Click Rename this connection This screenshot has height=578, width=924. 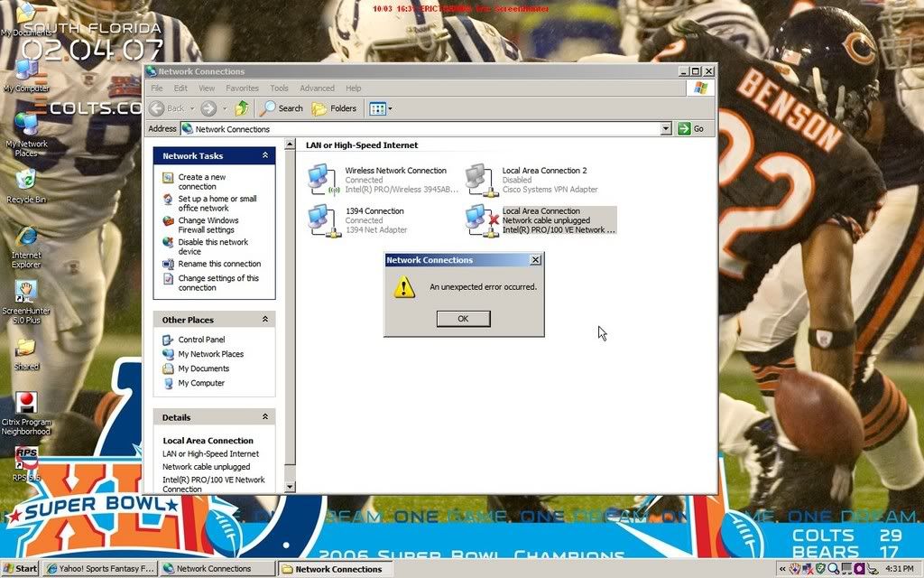pos(219,265)
